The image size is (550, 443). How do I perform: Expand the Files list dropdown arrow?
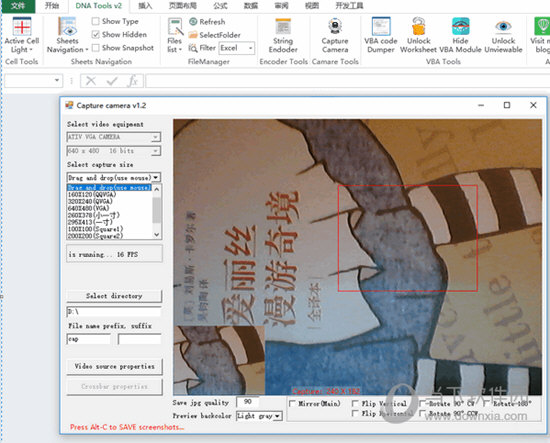180,50
